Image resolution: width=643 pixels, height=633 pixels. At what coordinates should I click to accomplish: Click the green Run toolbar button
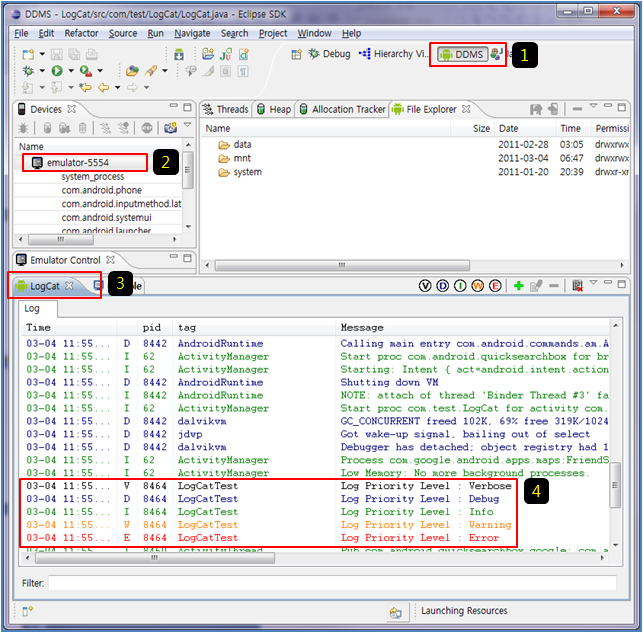coord(57,71)
